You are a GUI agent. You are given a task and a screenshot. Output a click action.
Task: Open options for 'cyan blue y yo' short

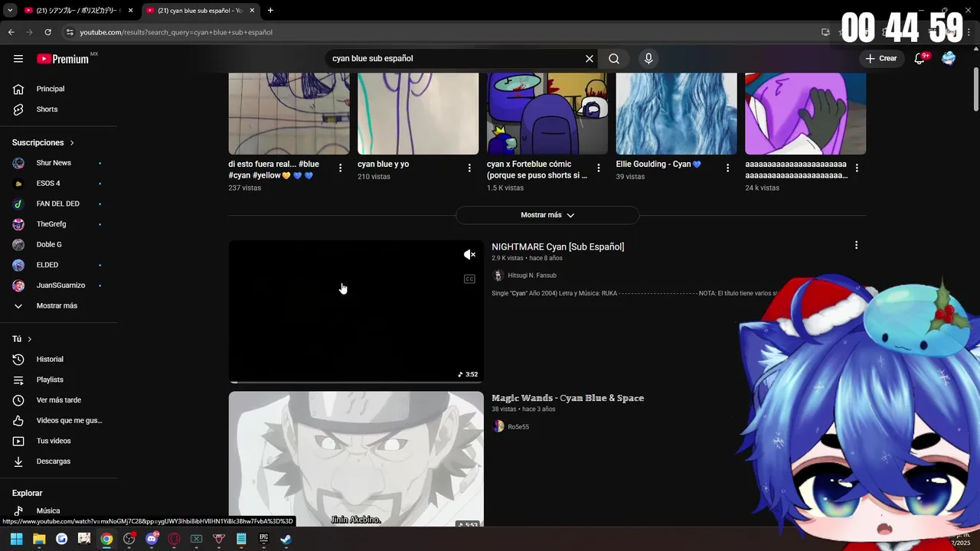469,168
